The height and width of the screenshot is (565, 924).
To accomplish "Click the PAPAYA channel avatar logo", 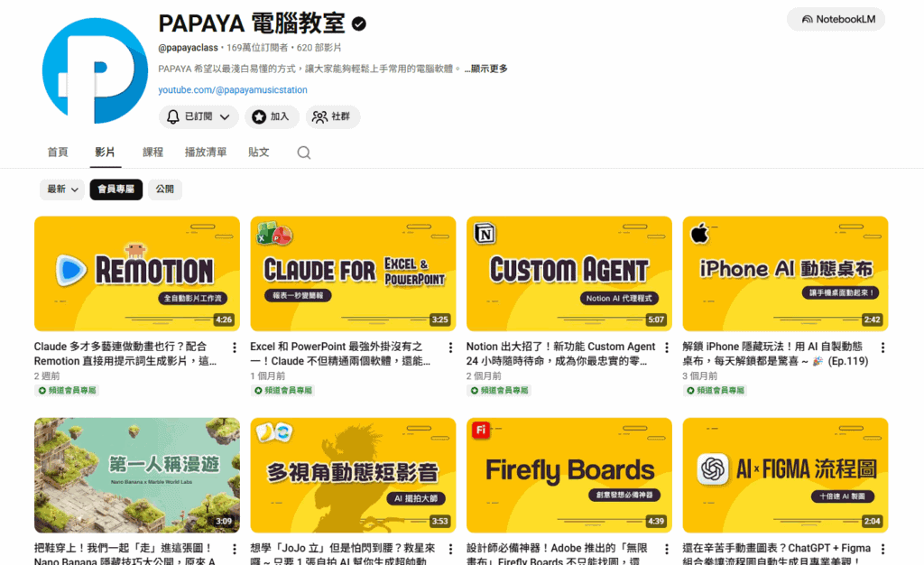I will 95,70.
